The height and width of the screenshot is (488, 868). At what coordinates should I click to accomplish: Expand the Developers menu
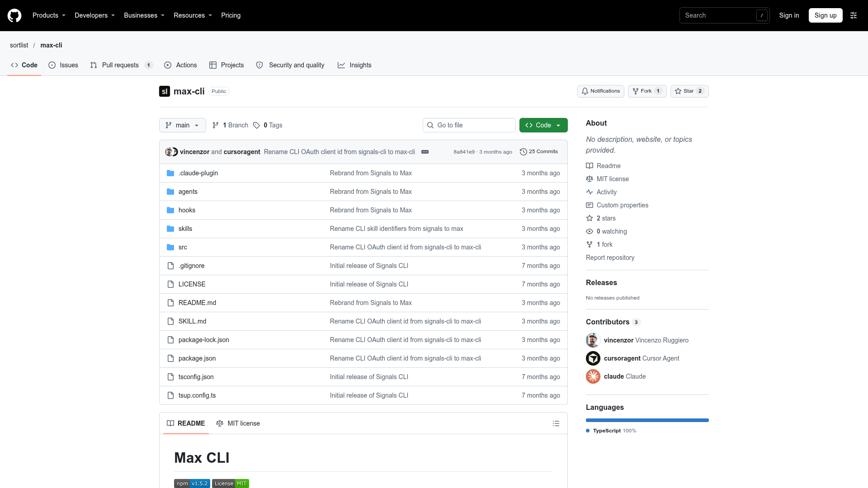click(94, 15)
